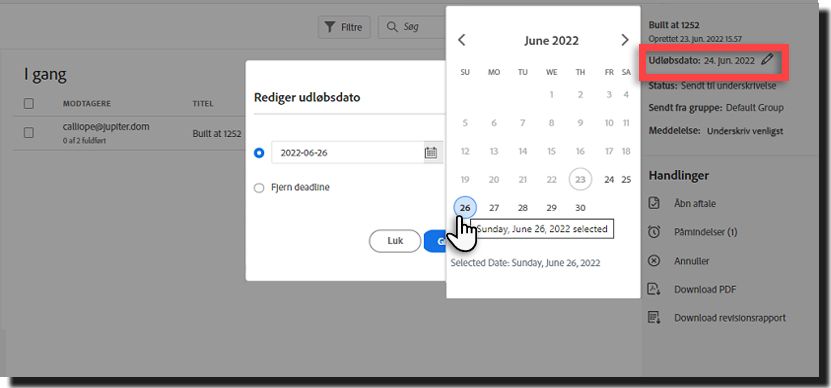Click the Built at 1252 title cell
This screenshot has width=831, height=388.
(217, 134)
